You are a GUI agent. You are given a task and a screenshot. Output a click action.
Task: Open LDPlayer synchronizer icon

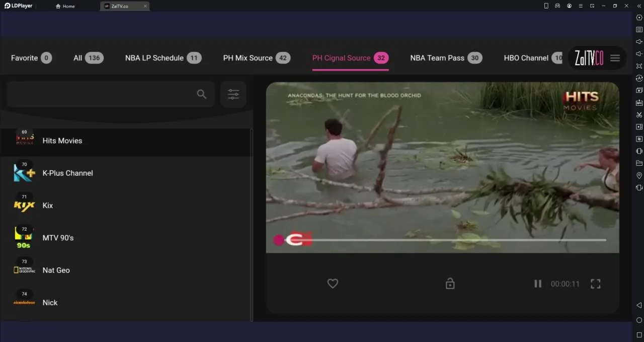[x=639, y=139]
